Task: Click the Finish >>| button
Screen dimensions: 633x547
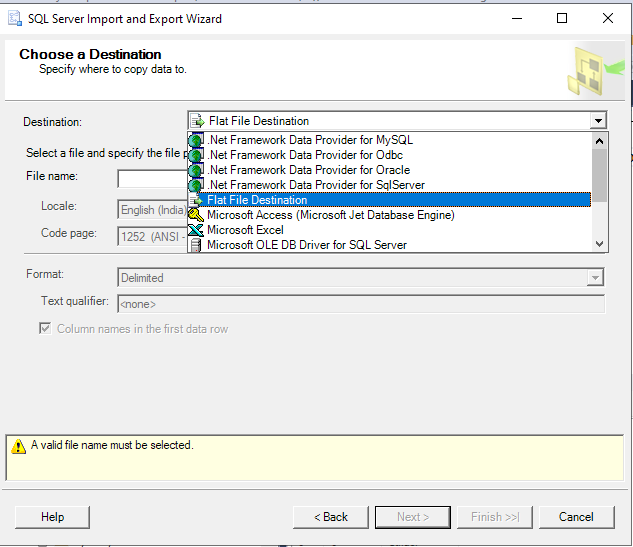Action: (495, 517)
